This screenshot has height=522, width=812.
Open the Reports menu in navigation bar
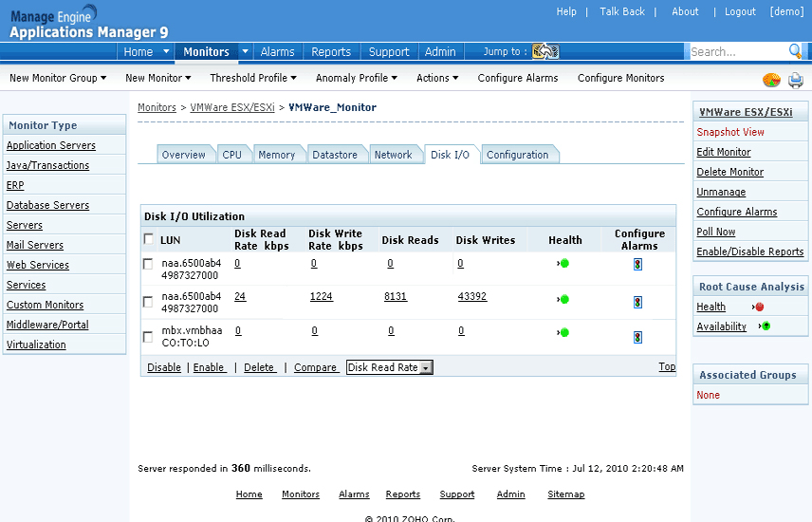(x=331, y=52)
